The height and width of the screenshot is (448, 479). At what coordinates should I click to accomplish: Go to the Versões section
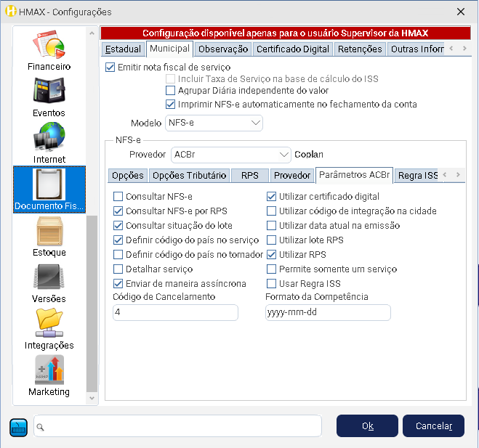49,281
